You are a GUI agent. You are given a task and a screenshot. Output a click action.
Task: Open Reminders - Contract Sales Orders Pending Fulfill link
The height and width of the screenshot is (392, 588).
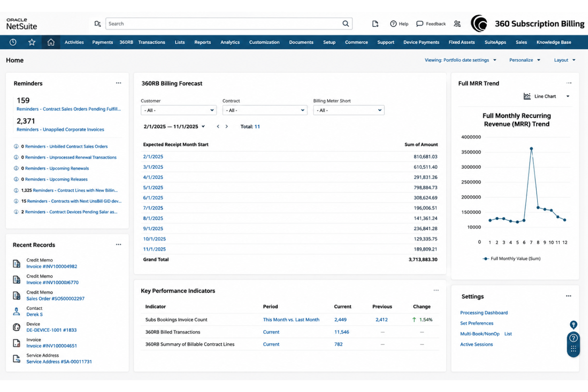[68, 109]
